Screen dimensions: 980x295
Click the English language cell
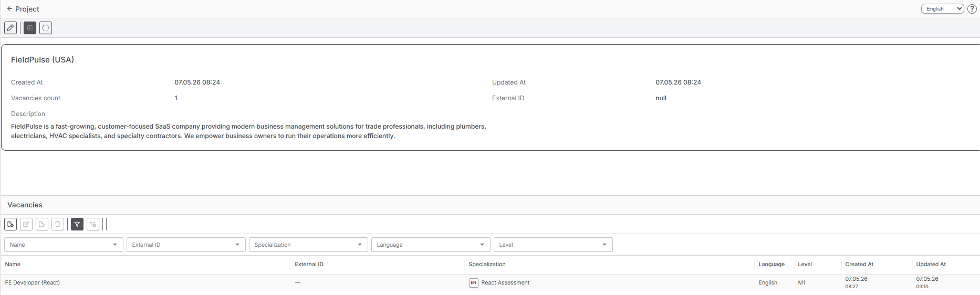768,283
